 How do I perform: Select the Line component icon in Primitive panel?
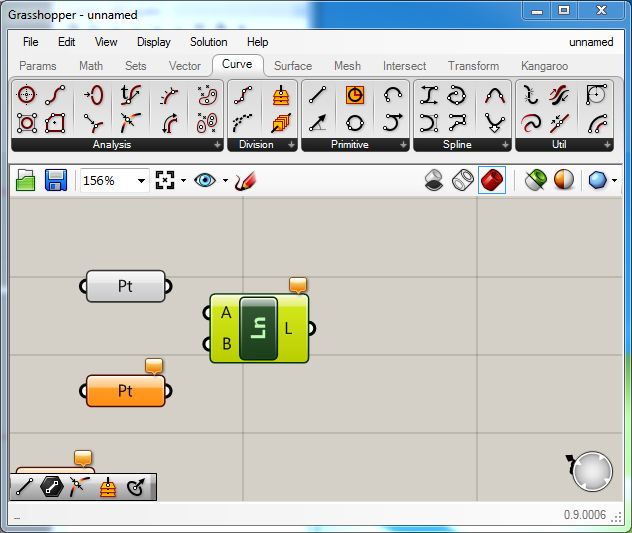(x=318, y=95)
